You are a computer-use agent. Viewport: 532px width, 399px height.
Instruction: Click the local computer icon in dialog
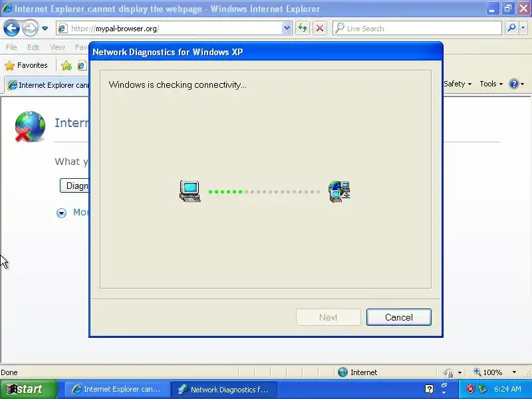[x=190, y=192]
